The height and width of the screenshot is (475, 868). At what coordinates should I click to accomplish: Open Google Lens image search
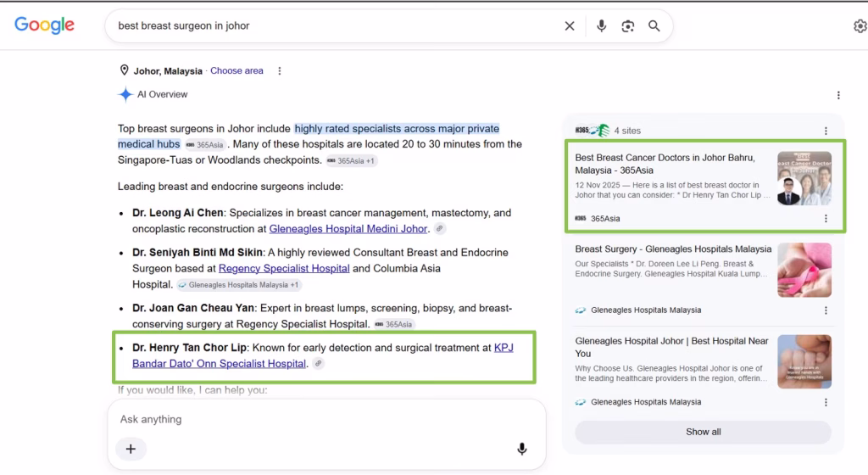coord(628,26)
